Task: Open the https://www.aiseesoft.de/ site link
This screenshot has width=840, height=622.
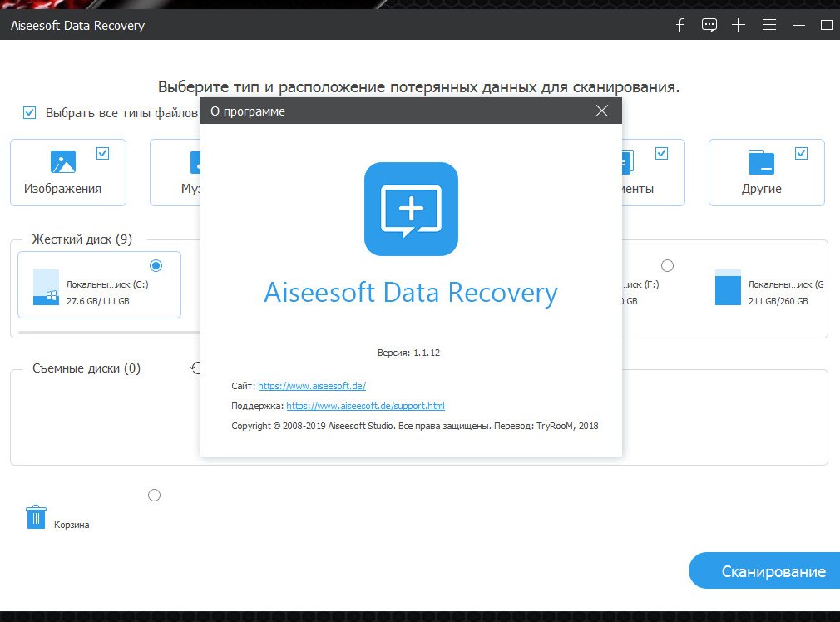Action: coord(312,386)
